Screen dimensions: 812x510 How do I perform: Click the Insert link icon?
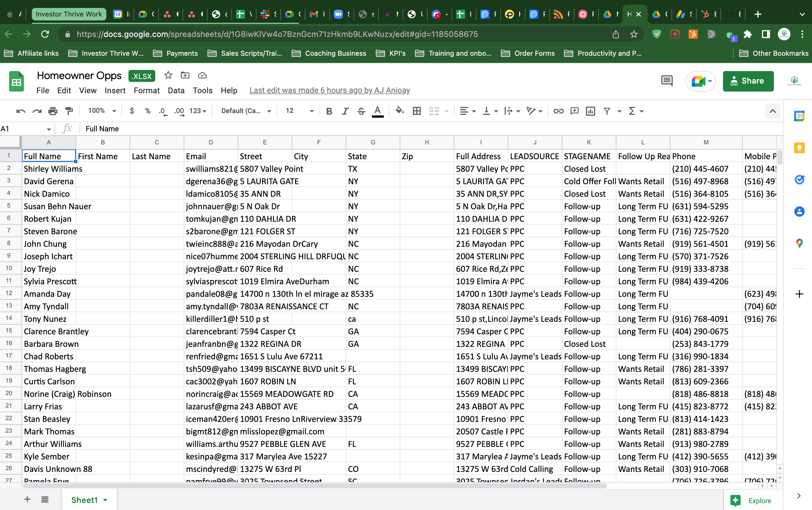[x=558, y=111]
